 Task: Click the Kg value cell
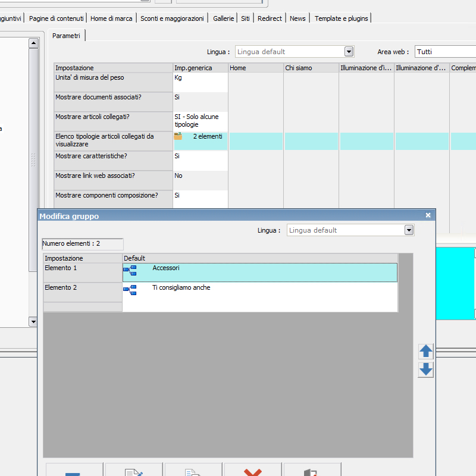[201, 82]
